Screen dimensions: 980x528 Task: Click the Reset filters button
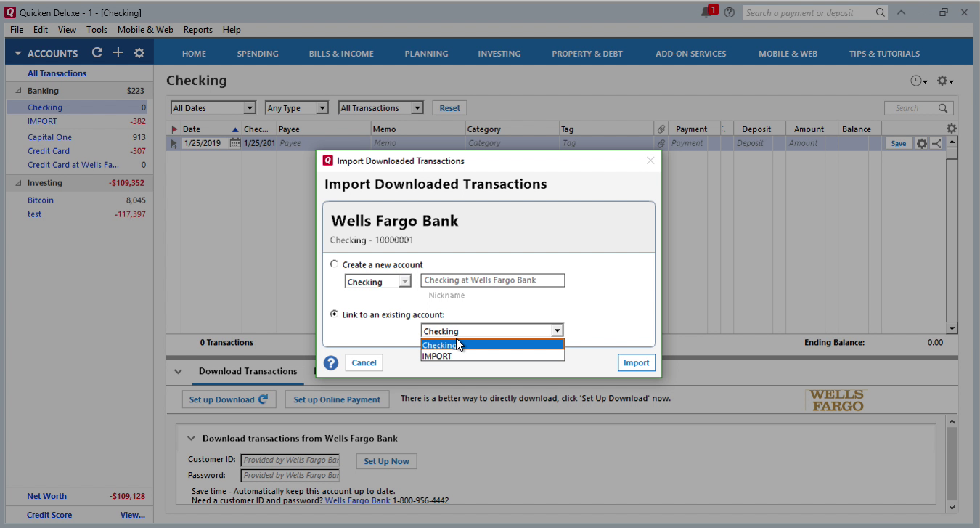coord(449,108)
